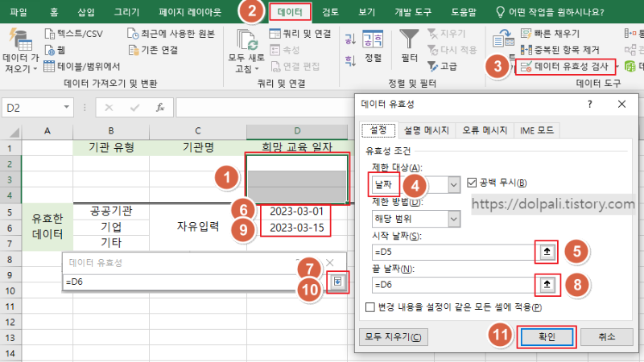Screen dimensions: 644x362
Task: Open 최근에 사용한 원본
Action: [171, 34]
